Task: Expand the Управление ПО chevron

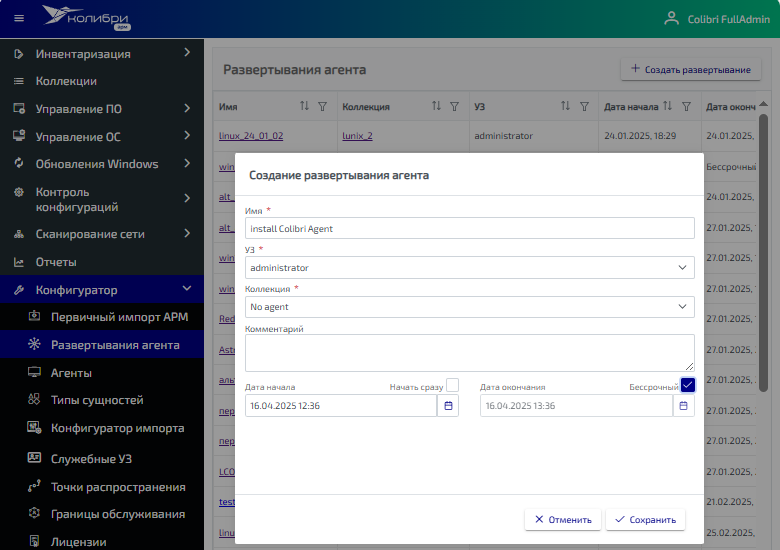Action: 187,108
